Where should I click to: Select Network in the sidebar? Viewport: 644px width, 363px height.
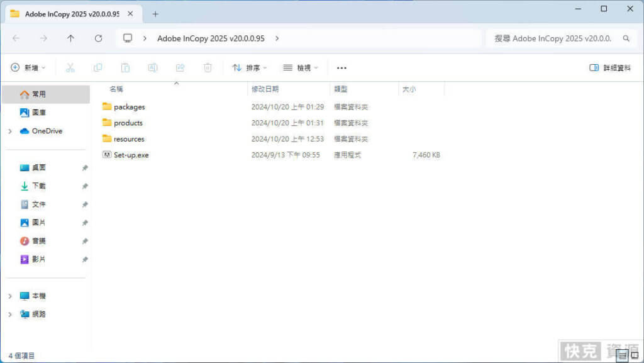(x=33, y=314)
